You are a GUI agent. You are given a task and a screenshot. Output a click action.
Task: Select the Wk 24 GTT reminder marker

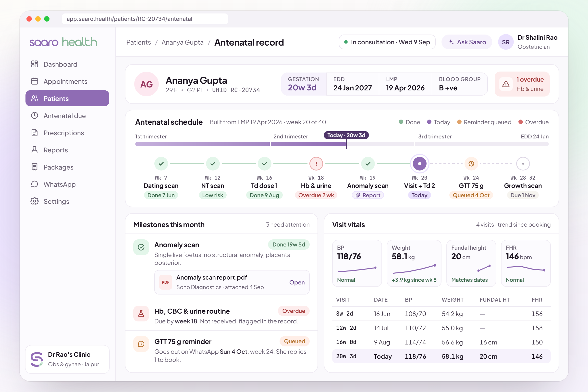tap(471, 164)
